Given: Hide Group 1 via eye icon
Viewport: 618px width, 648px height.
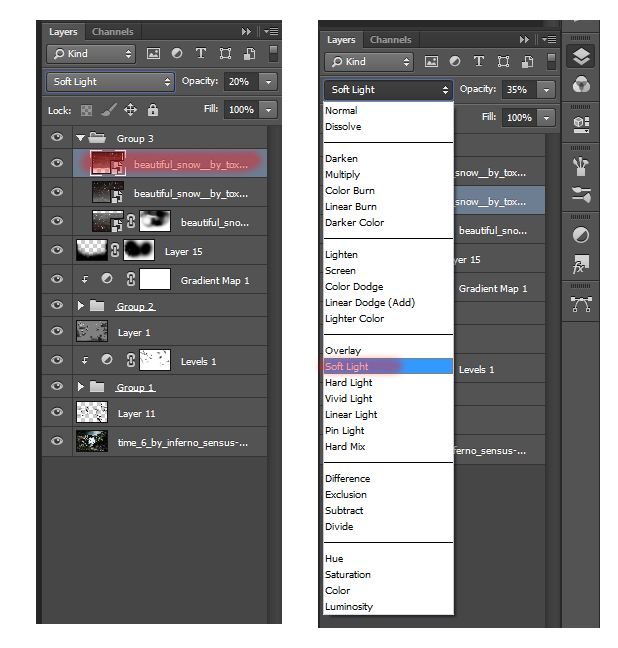Looking at the screenshot, I should (x=57, y=386).
